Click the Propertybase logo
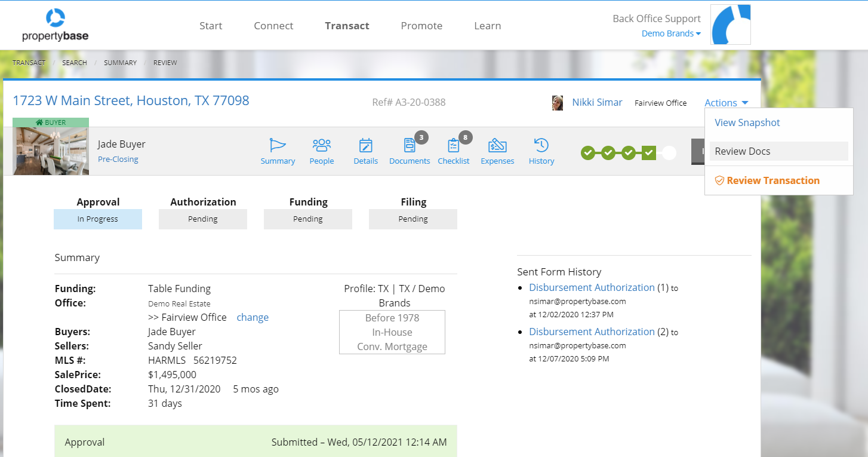The image size is (868, 457). point(55,24)
